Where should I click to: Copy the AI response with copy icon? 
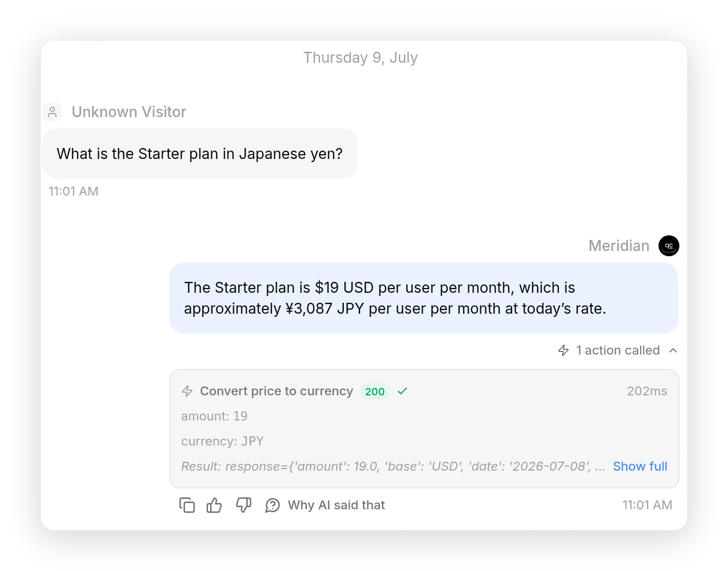click(187, 505)
